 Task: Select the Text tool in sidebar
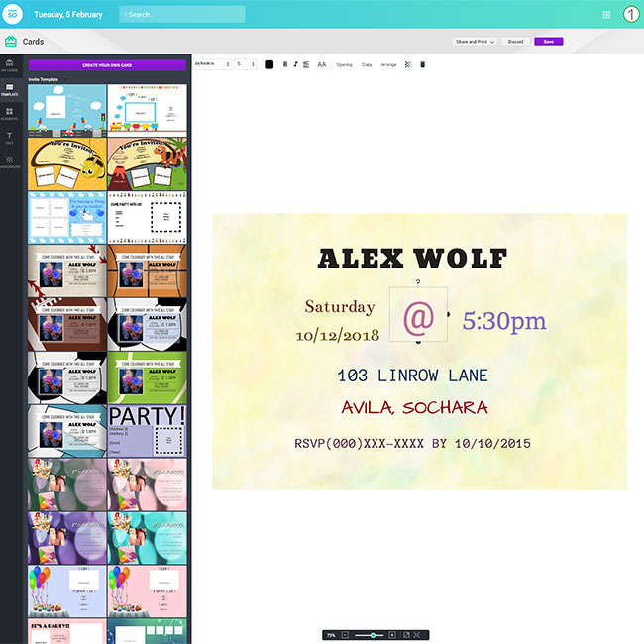click(x=9, y=137)
